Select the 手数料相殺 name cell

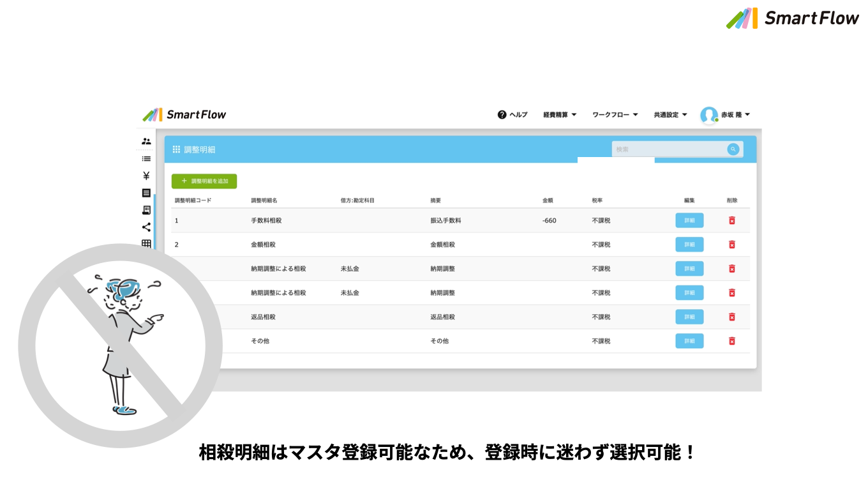tap(267, 220)
